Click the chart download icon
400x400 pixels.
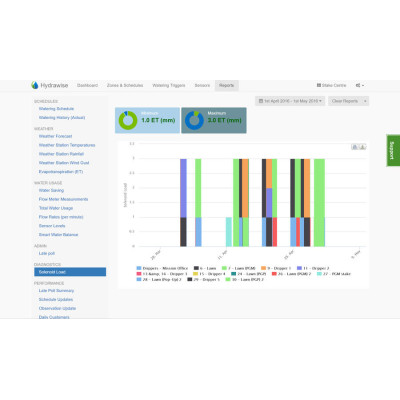pyautogui.click(x=362, y=147)
